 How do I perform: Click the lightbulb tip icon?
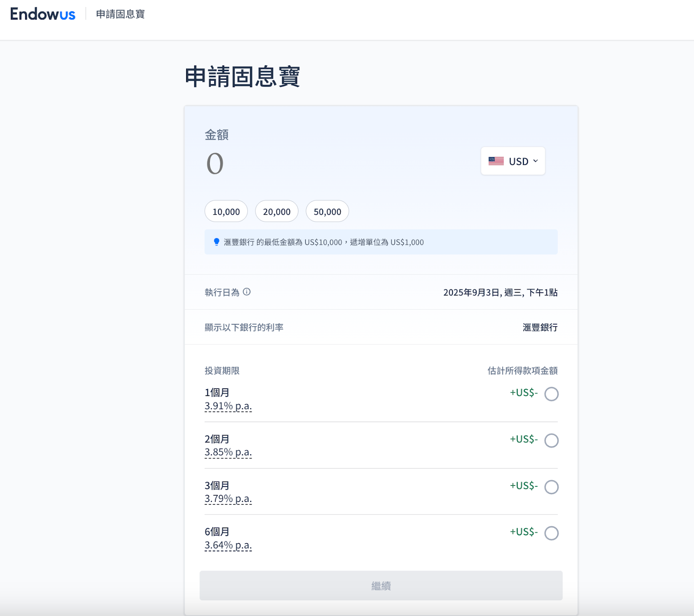(x=216, y=242)
